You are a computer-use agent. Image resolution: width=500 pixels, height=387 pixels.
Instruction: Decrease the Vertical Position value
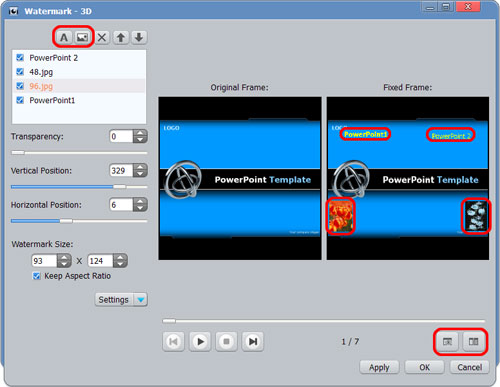pos(140,174)
